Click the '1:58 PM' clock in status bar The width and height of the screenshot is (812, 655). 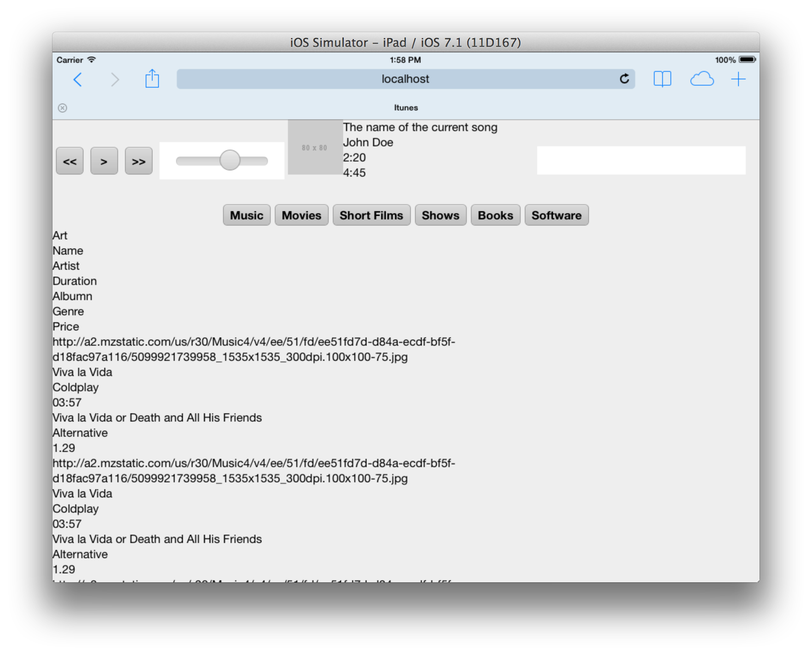(x=406, y=60)
